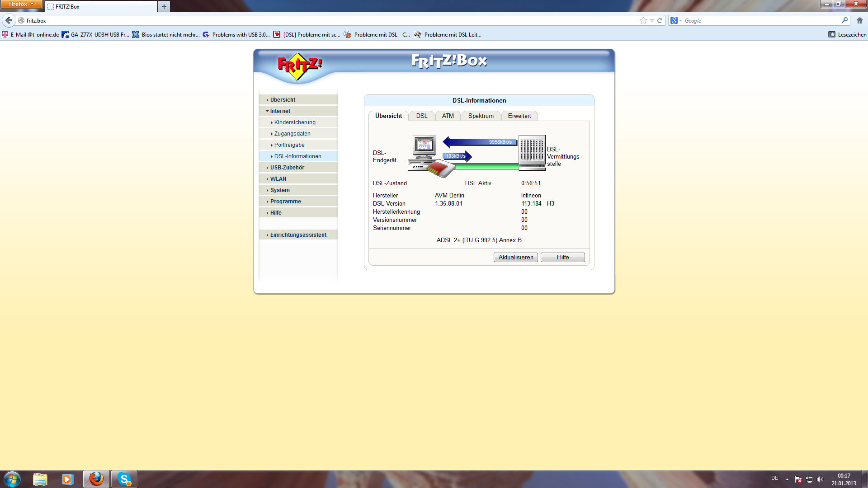Open search engine selector dropdown
This screenshot has height=488, width=868.
[x=676, y=20]
